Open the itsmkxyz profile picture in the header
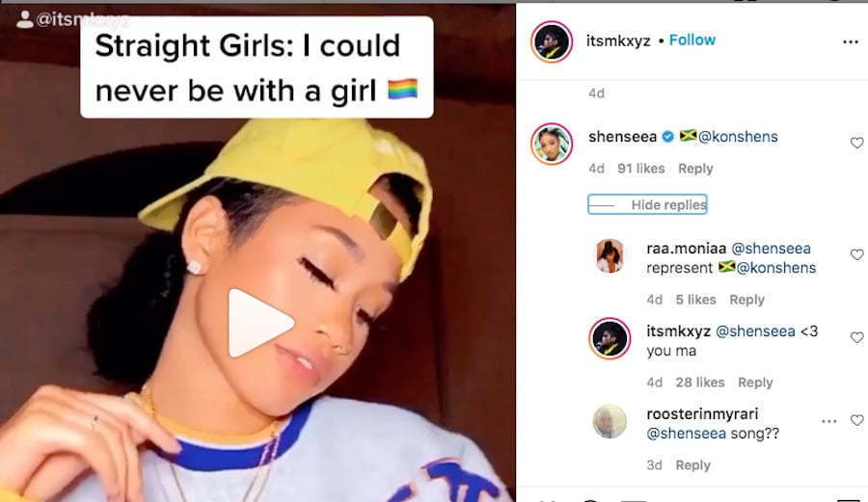Viewport: 868px width, 502px height. [552, 42]
